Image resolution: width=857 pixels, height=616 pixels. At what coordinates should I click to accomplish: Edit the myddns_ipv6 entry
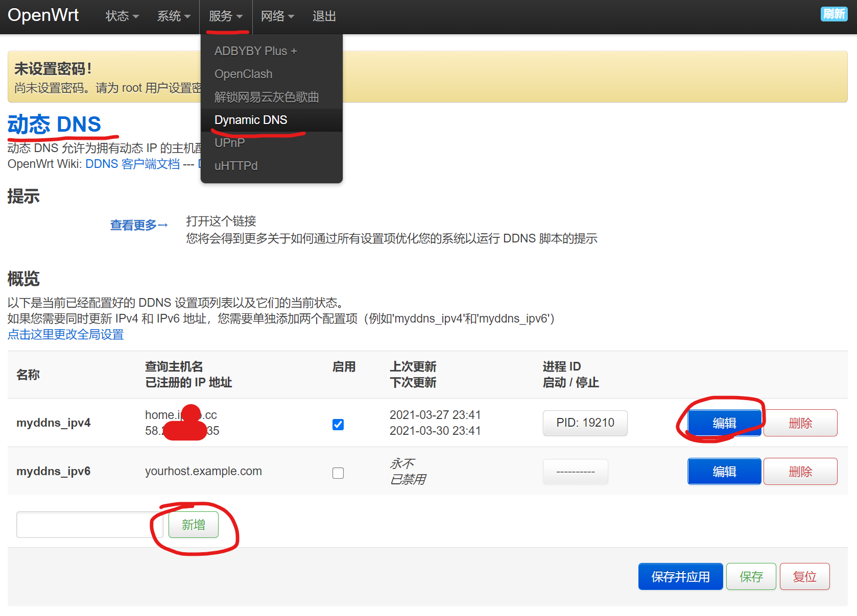click(x=724, y=472)
